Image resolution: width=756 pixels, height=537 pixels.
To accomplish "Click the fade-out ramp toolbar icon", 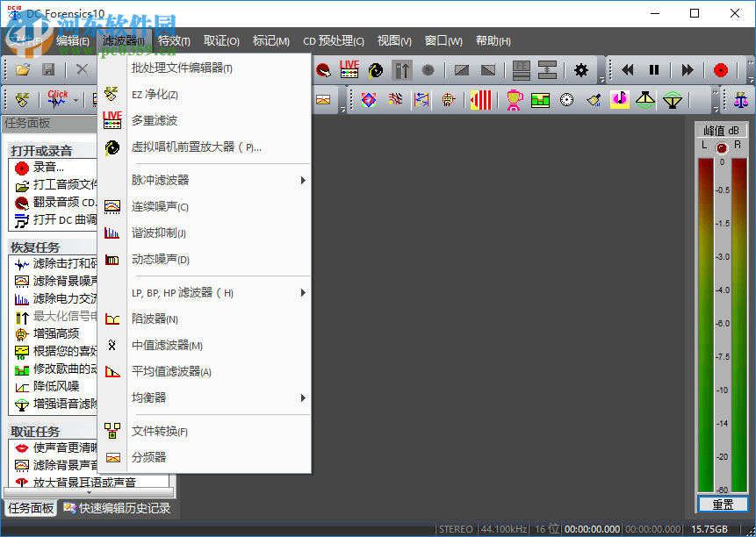I will [488, 70].
